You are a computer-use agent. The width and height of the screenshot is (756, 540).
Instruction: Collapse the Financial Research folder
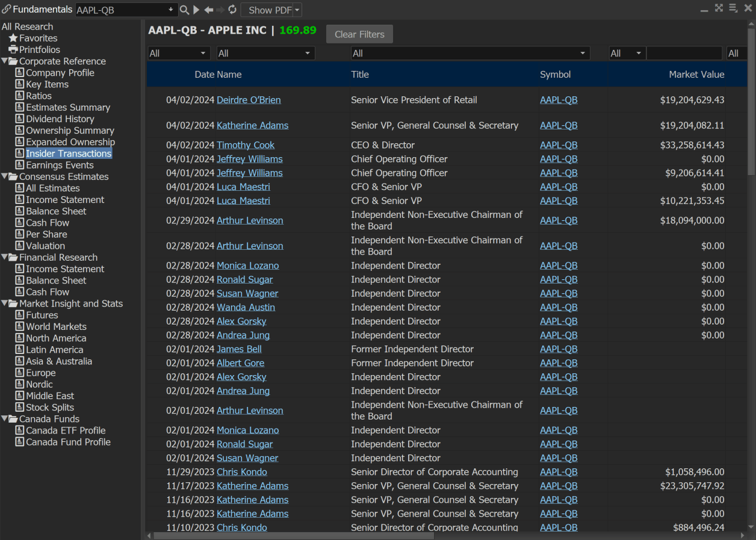pyautogui.click(x=4, y=258)
